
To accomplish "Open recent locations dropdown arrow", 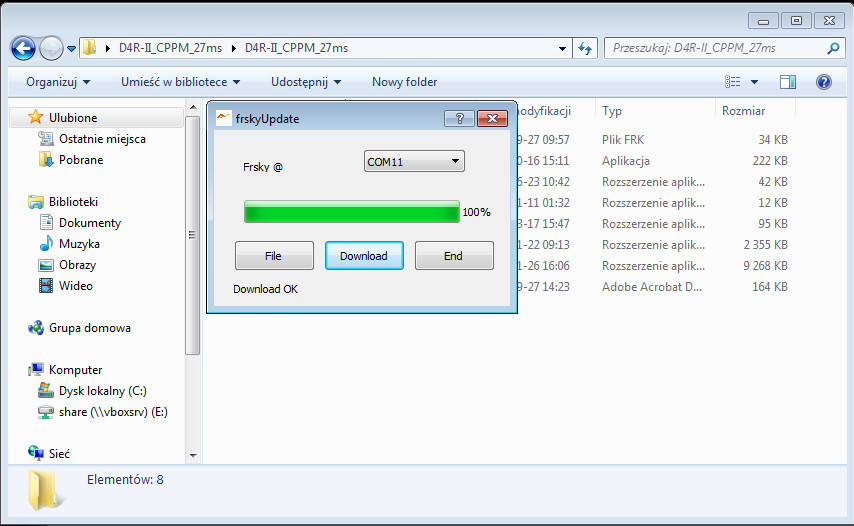I will [71, 49].
